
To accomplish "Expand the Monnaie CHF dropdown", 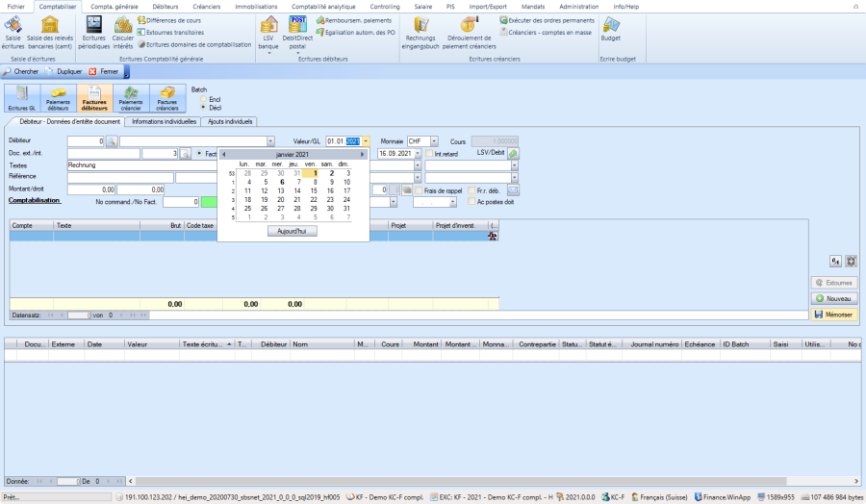I will coord(435,141).
